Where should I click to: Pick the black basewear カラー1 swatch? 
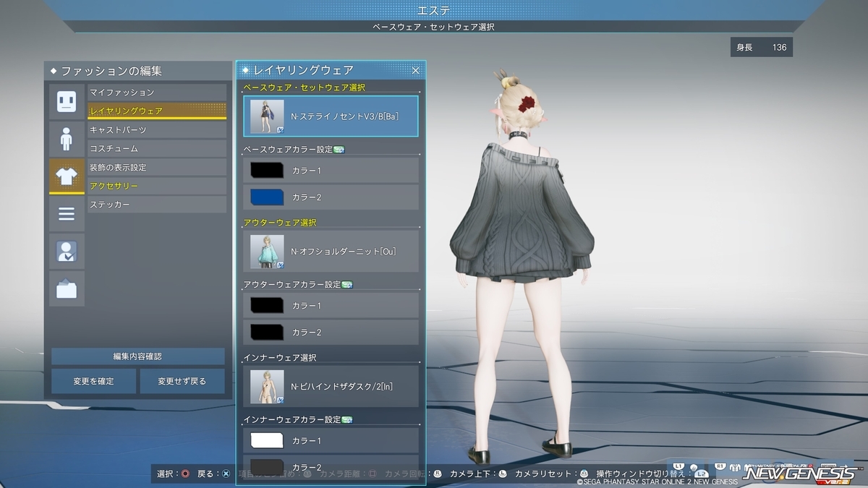pyautogui.click(x=267, y=171)
